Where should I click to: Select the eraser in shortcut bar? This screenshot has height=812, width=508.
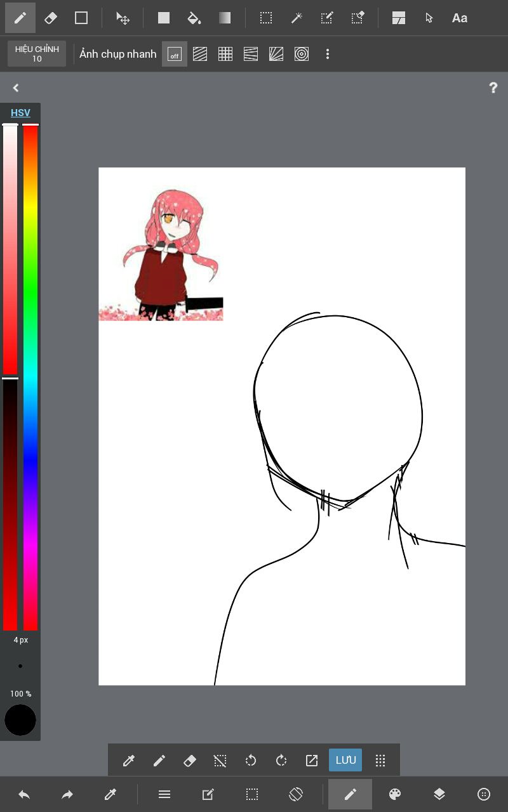point(190,760)
